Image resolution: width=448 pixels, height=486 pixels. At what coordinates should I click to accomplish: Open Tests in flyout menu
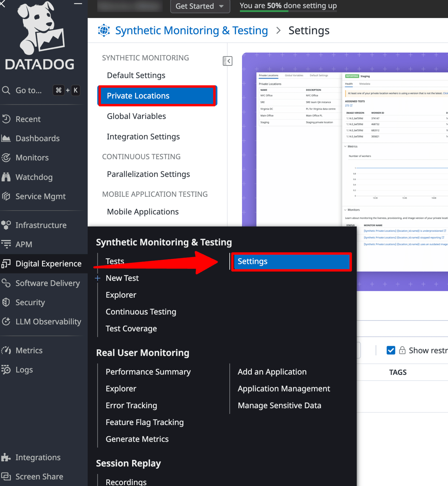(115, 261)
